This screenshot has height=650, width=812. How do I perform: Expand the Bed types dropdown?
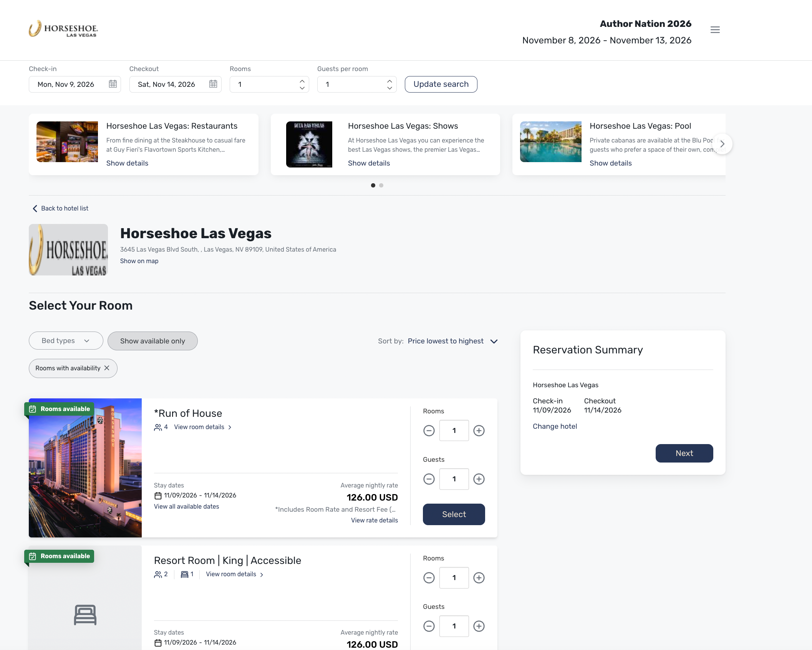click(x=66, y=341)
